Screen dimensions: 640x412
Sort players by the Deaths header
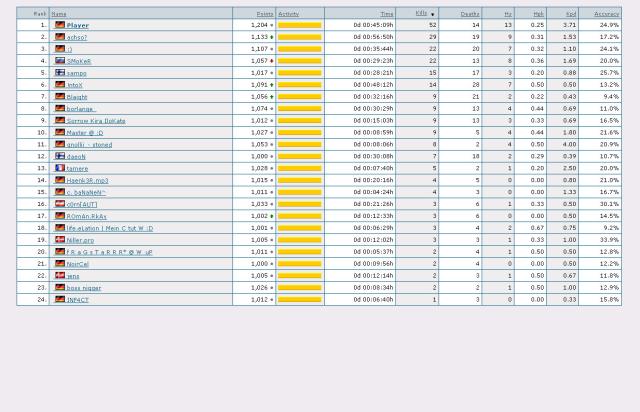tap(470, 14)
